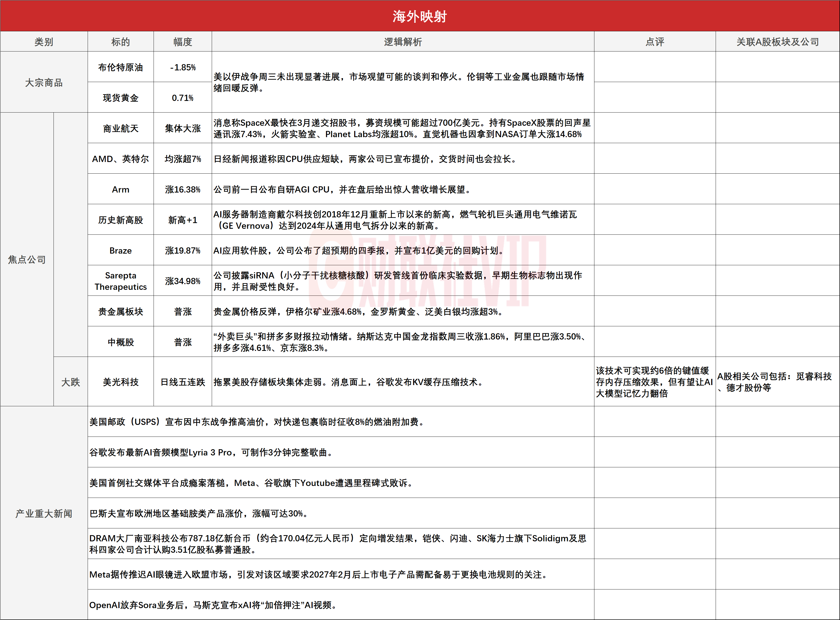840x620 pixels.
Task: Click the Arm 涨16.38% cell
Action: pos(183,189)
